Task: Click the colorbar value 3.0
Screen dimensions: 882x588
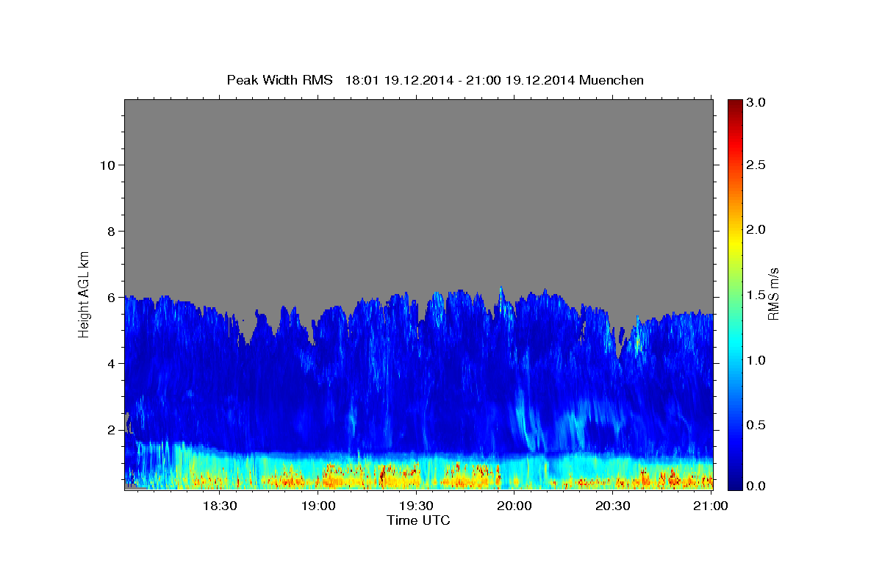Action: point(757,103)
